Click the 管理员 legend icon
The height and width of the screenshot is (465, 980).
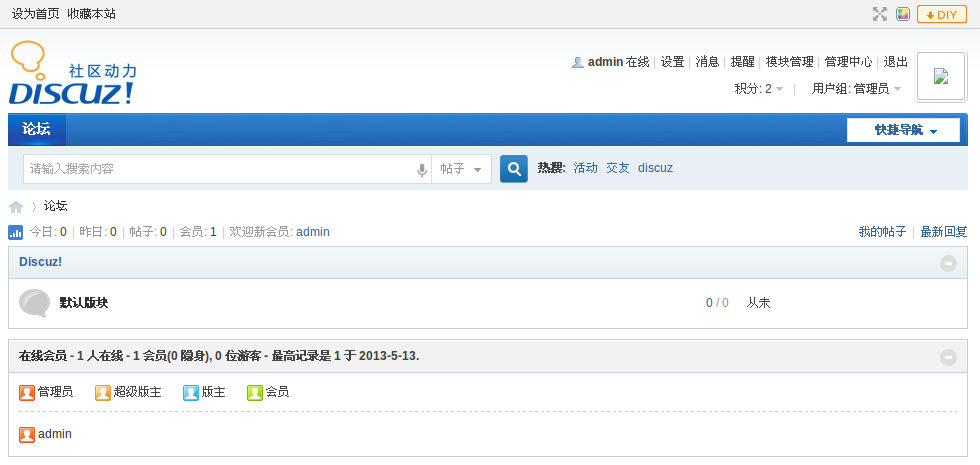(27, 392)
